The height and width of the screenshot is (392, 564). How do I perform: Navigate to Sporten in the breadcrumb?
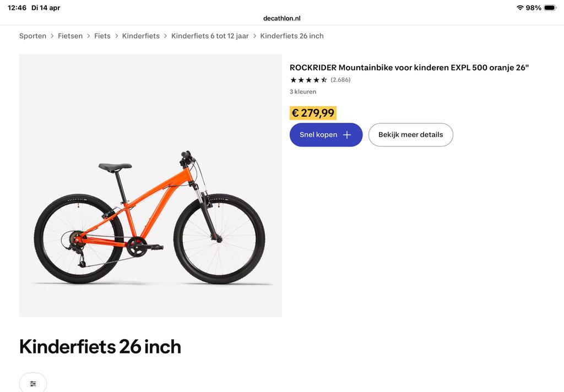(x=32, y=35)
